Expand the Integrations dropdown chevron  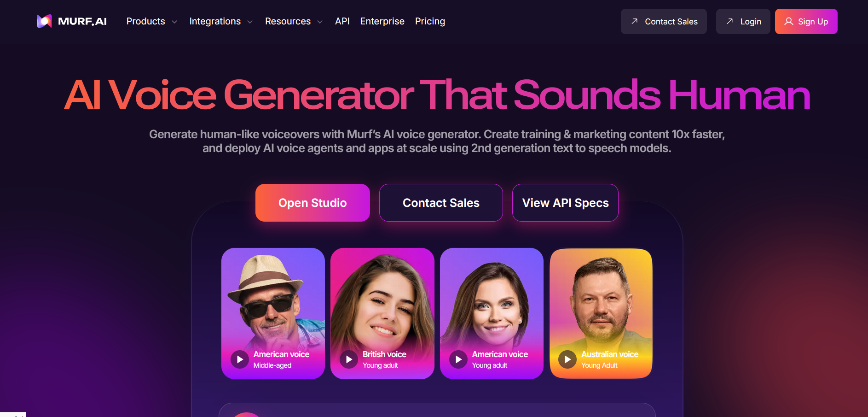(250, 22)
